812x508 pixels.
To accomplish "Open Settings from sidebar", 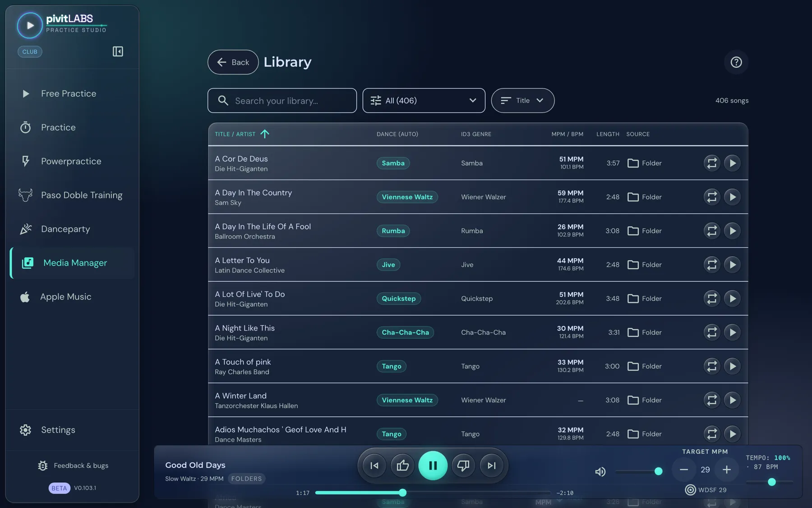I will (x=72, y=430).
